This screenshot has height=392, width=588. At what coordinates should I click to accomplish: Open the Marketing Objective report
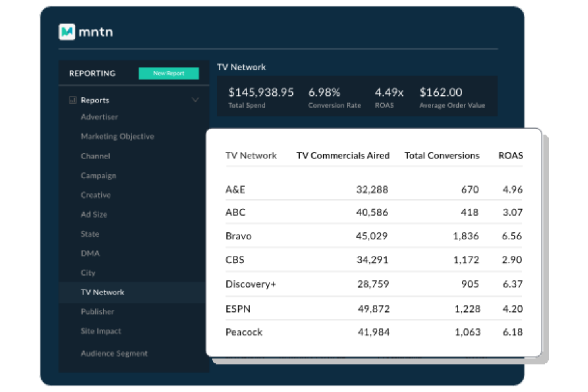tap(117, 136)
